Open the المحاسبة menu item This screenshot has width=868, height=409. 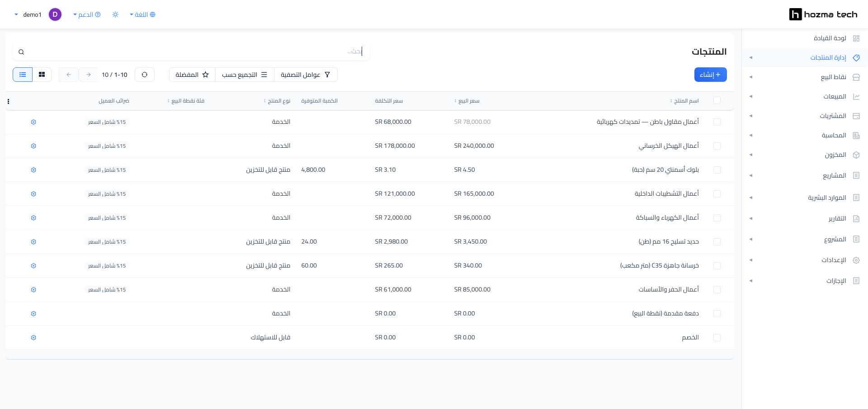click(834, 136)
